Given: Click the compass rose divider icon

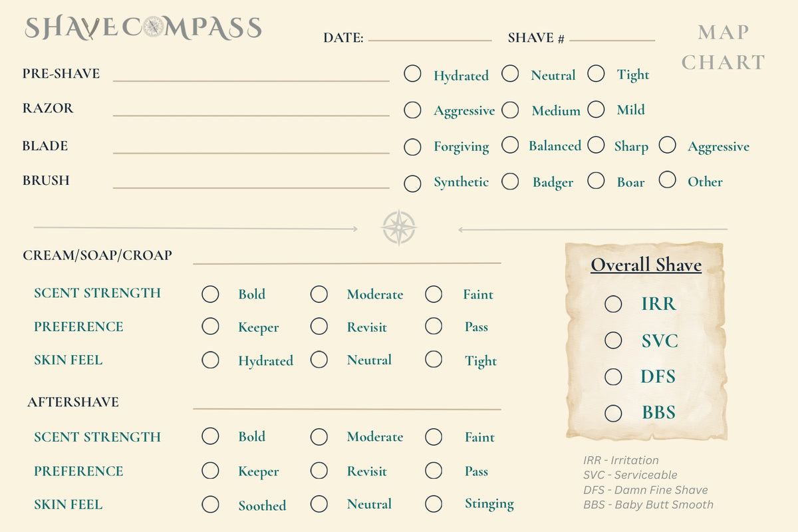Looking at the screenshot, I should (399, 227).
